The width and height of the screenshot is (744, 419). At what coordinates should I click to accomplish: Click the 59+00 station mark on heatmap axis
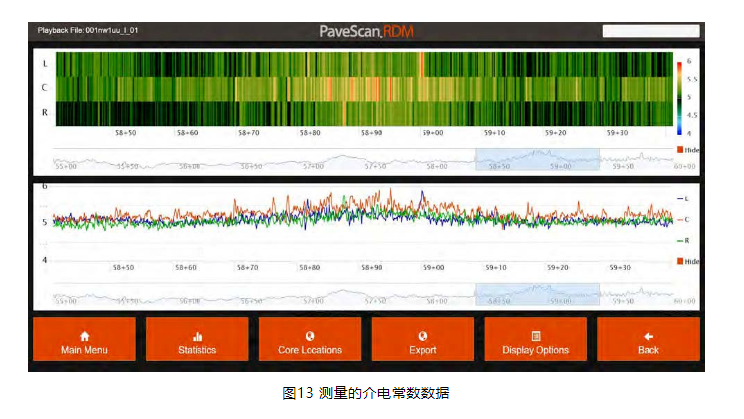pyautogui.click(x=434, y=132)
